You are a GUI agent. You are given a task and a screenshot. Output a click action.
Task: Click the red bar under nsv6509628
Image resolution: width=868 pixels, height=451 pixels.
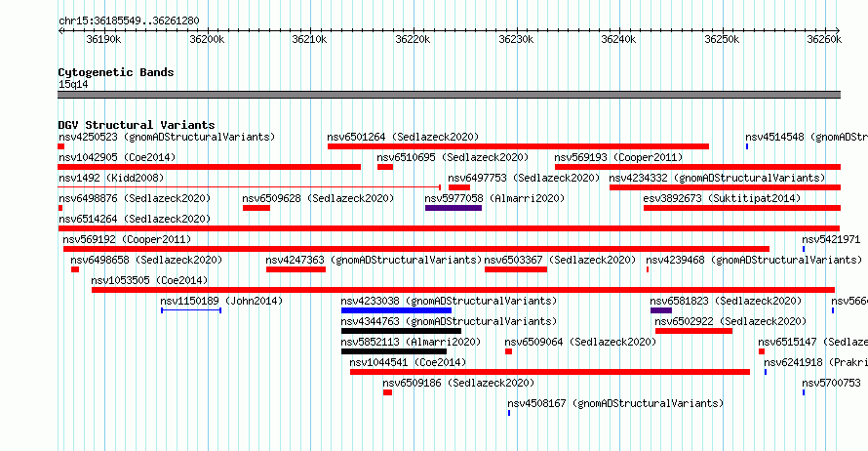[256, 208]
